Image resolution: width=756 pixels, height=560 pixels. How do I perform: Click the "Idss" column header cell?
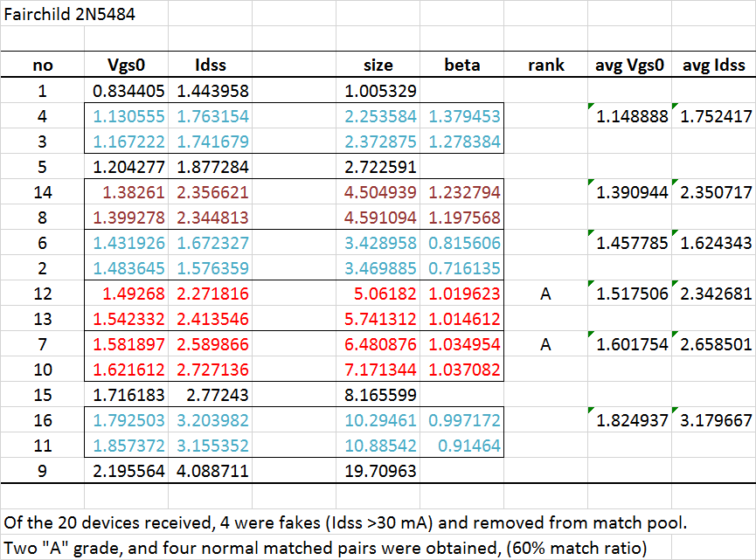tap(211, 65)
